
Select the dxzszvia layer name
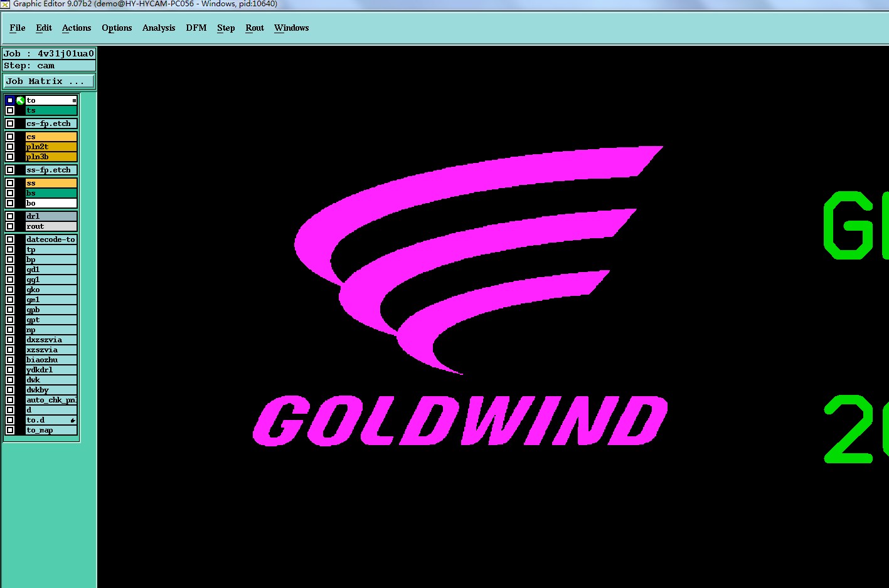51,340
